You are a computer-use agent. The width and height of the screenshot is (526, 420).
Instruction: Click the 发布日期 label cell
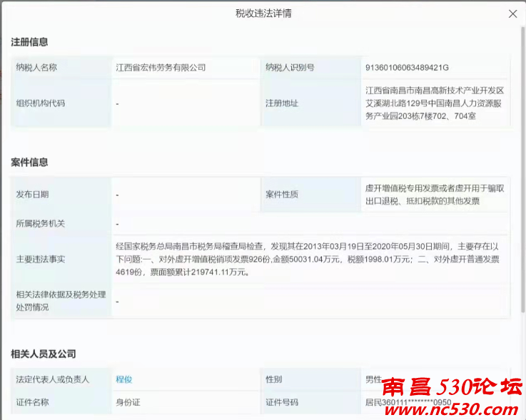coord(32,195)
